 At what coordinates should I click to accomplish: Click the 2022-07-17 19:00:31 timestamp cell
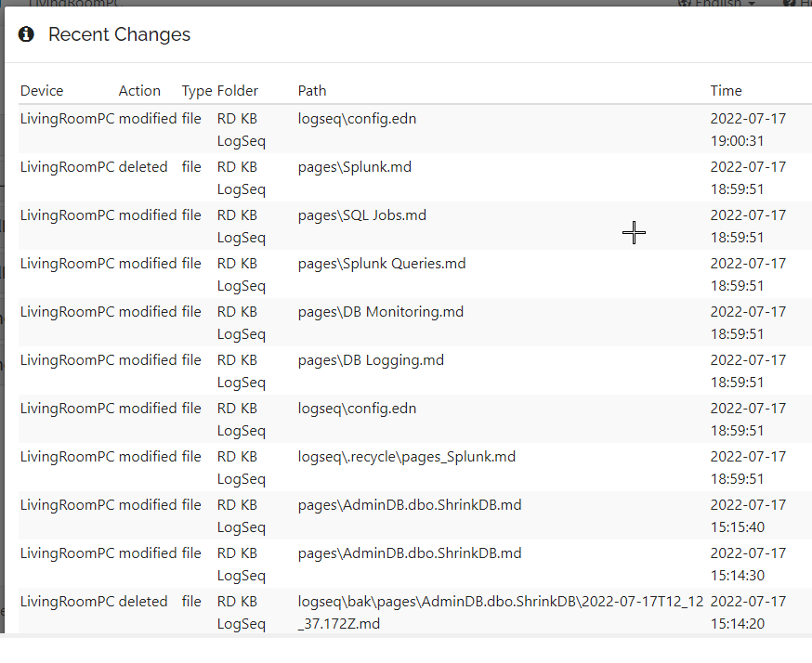click(746, 129)
